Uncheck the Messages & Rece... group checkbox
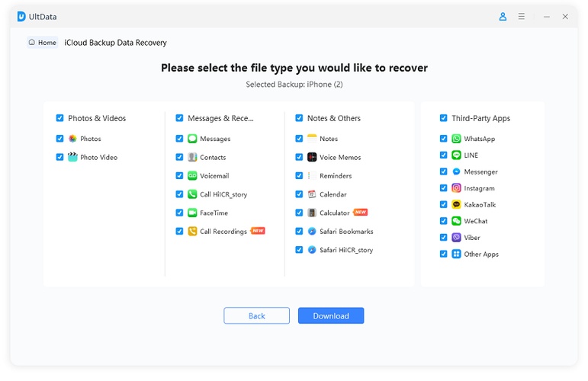This screenshot has width=588, height=381. click(x=179, y=118)
